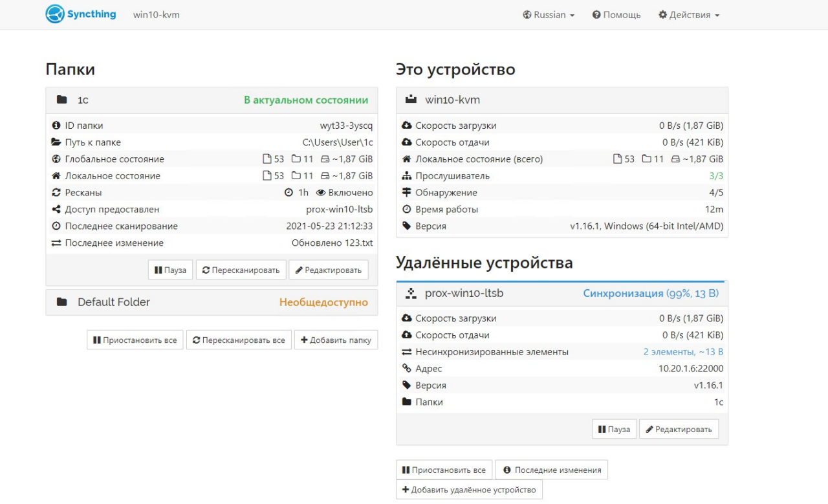Click the Syncthing logo icon
Image resolution: width=828 pixels, height=504 pixels.
(55, 14)
